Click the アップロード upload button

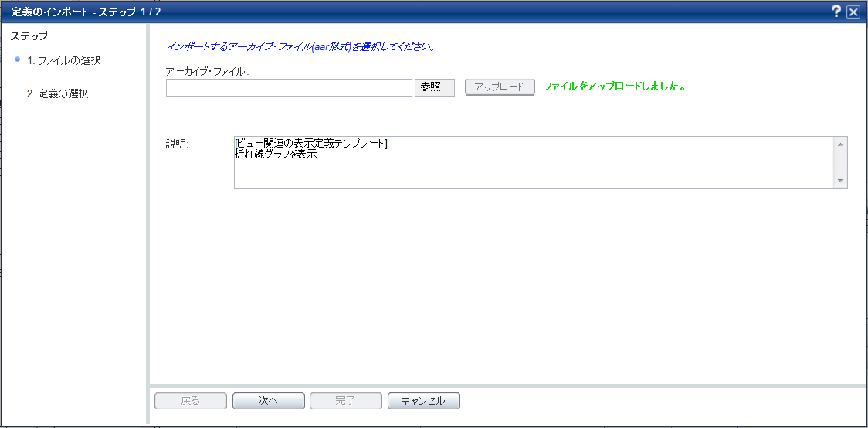coord(500,87)
